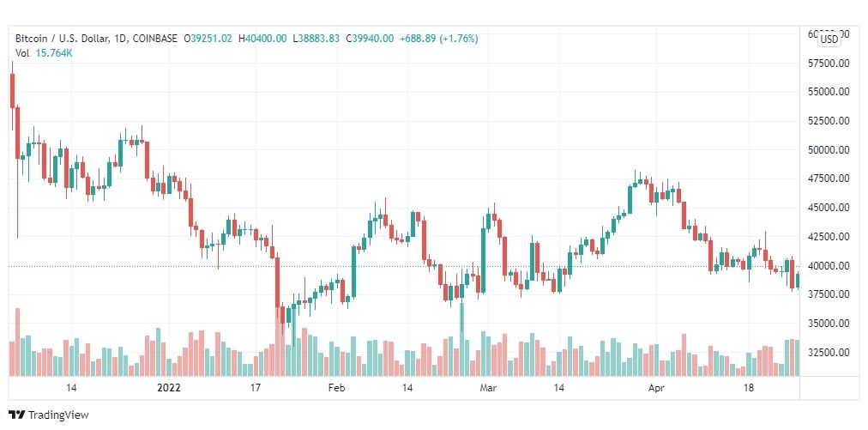Screen dimensions: 868x430
Task: Click the 57500.00 price axis label
Action: [x=829, y=64]
